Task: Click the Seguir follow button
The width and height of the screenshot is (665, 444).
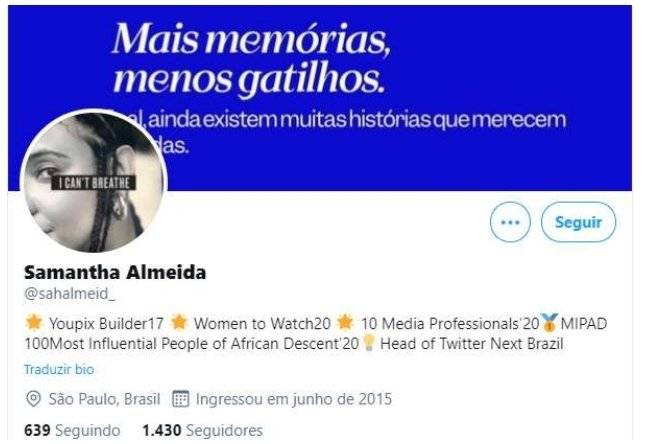Action: tap(578, 222)
